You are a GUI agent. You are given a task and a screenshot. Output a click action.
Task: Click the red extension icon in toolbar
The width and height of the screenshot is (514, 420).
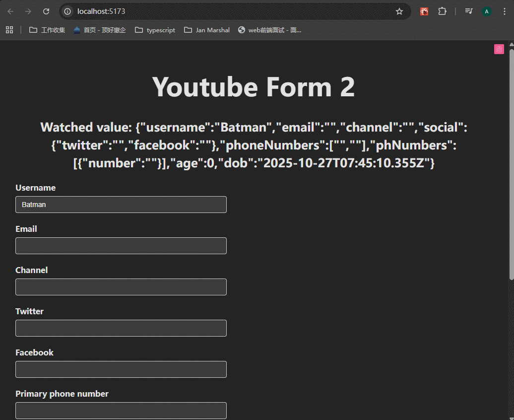tap(424, 11)
